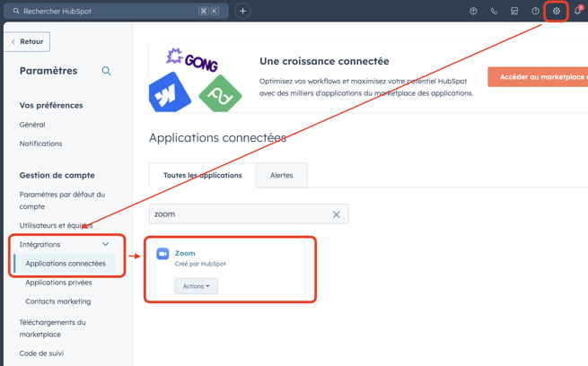This screenshot has width=588, height=366.
Task: Open the Zoom app link
Action: (x=185, y=253)
